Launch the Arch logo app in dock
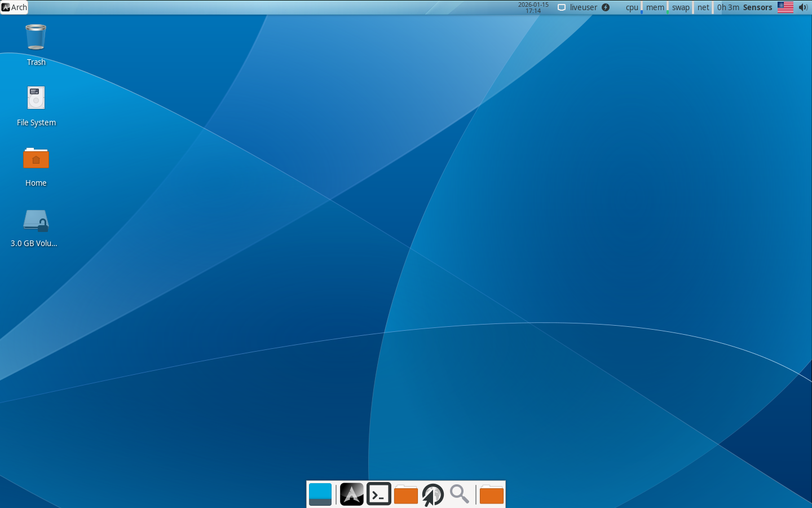 [x=351, y=494]
